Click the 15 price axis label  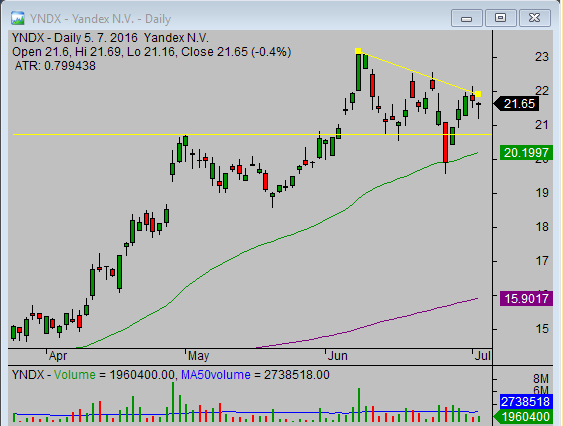[542, 329]
